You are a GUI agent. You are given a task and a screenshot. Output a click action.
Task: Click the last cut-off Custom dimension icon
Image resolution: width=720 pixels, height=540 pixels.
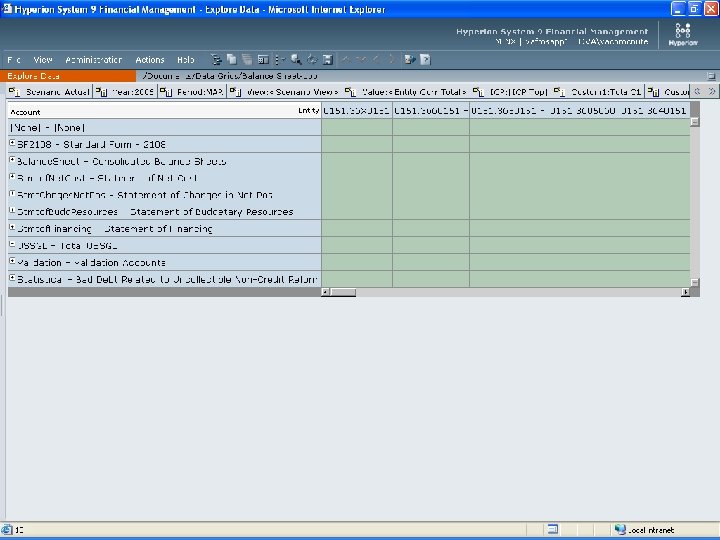(x=653, y=92)
